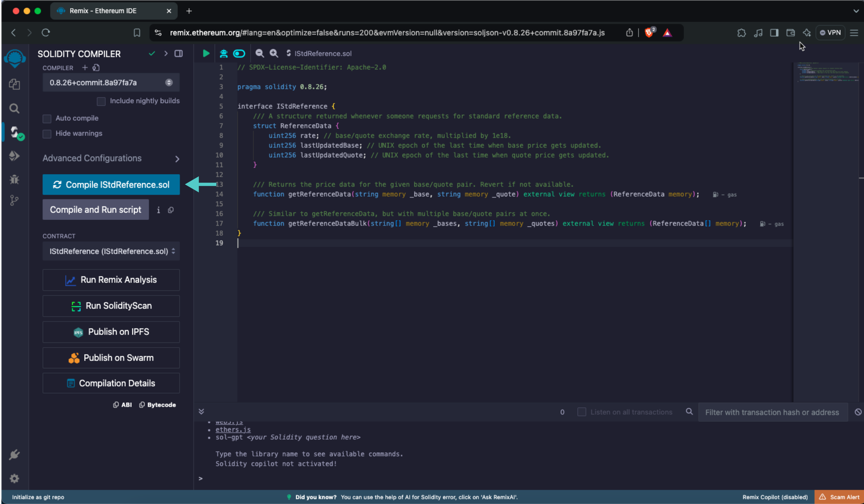Collapse the terminal with double chevron

coord(201,411)
